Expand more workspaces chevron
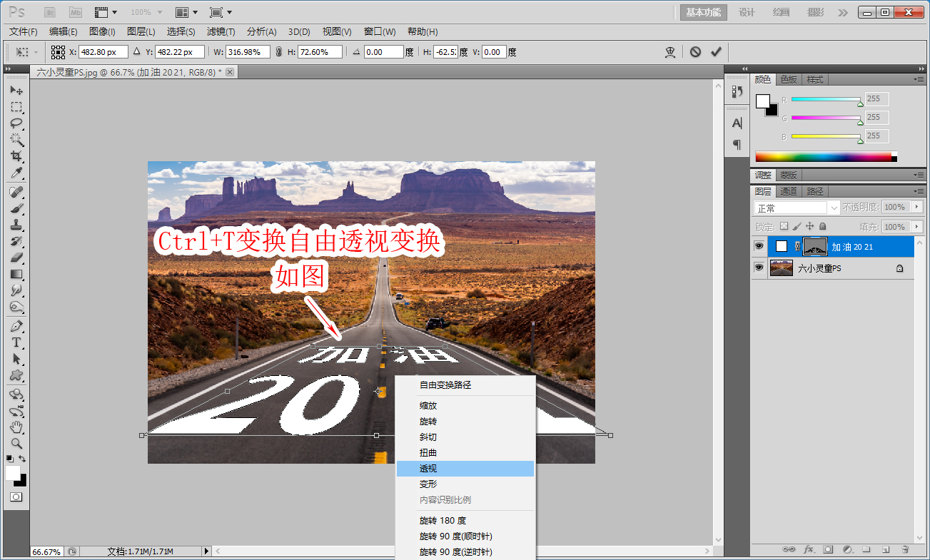 tap(842, 12)
